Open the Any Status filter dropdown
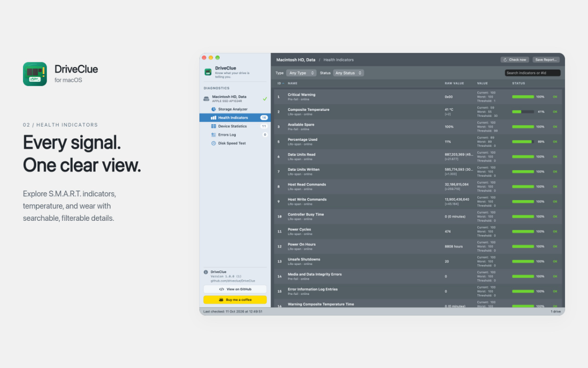This screenshot has height=368, width=588. pos(348,73)
